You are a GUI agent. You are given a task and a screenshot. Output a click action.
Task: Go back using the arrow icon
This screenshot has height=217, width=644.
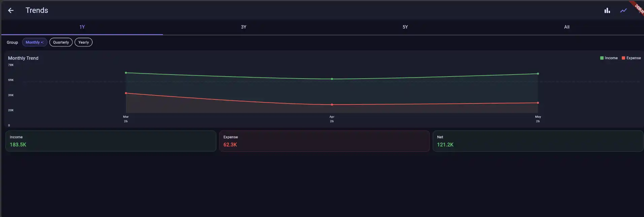(x=11, y=10)
